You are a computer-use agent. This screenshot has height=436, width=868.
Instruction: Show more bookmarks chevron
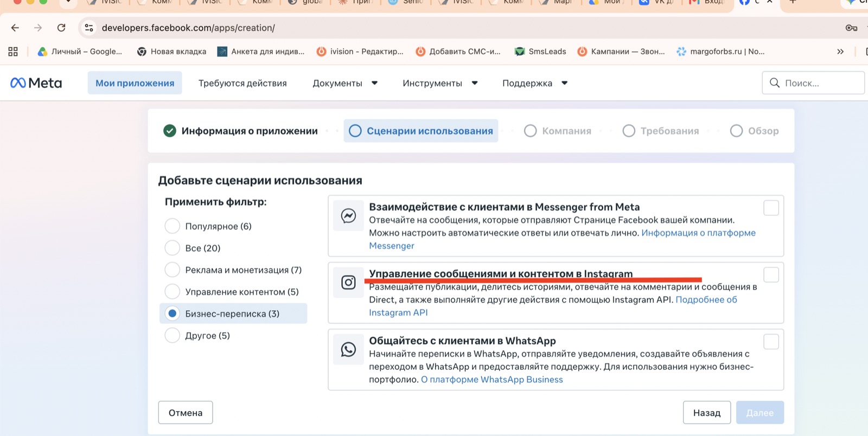(x=840, y=52)
